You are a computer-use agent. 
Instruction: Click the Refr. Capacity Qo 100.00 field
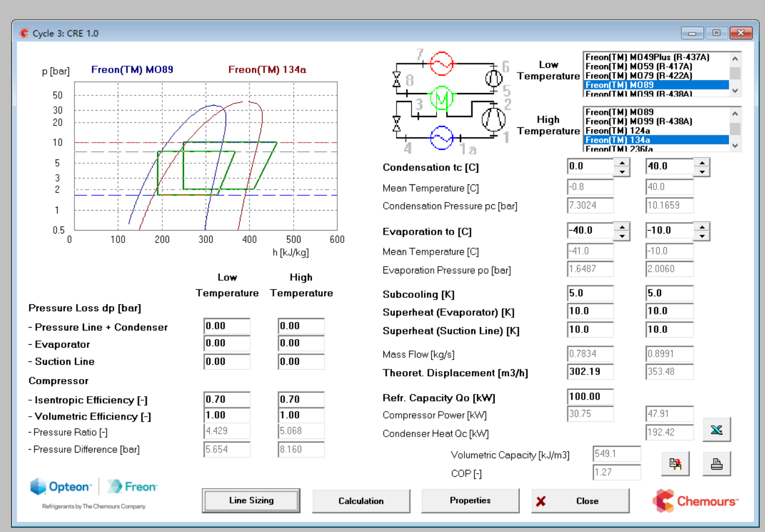(590, 397)
